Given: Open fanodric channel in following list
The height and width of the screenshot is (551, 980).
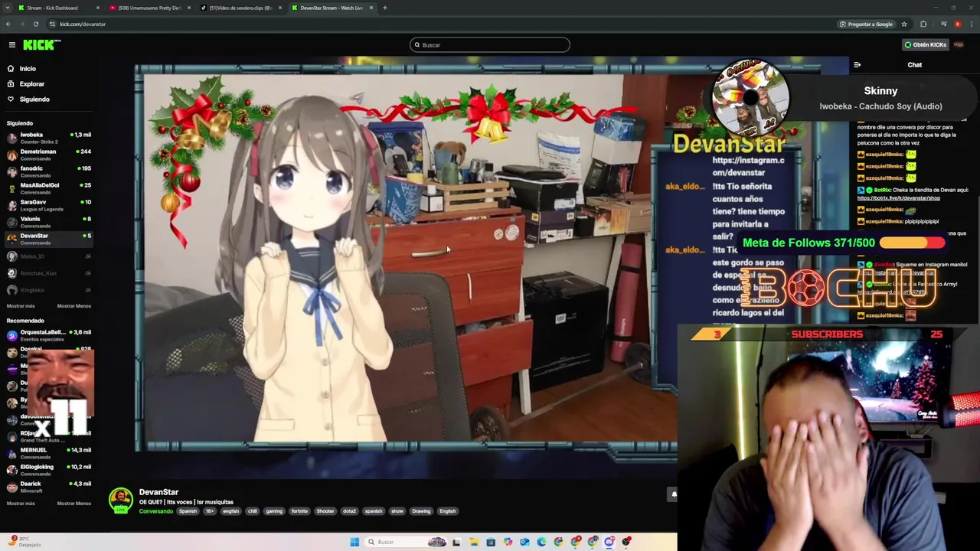Looking at the screenshot, I should coord(48,171).
